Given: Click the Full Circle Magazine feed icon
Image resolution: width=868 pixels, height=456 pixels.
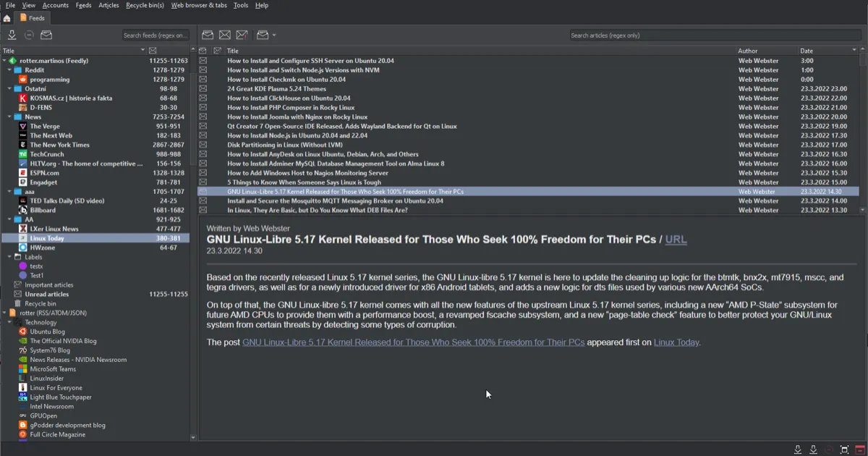Looking at the screenshot, I should [23, 434].
